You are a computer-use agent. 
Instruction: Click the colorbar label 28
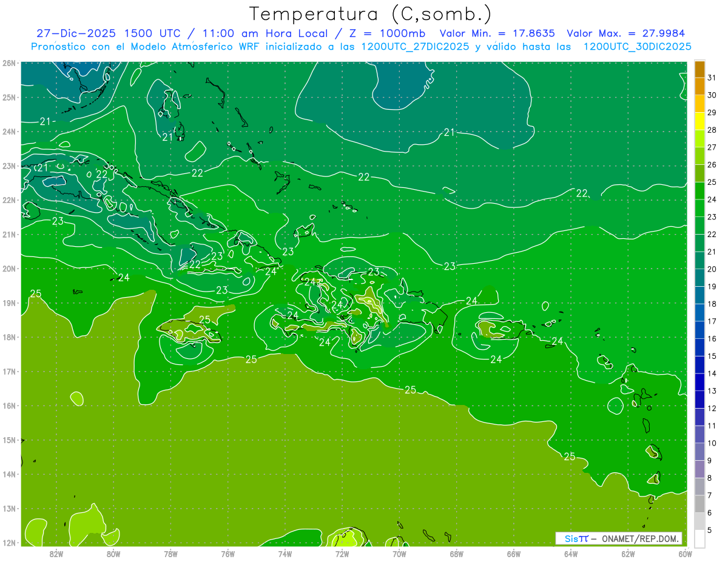coord(712,130)
